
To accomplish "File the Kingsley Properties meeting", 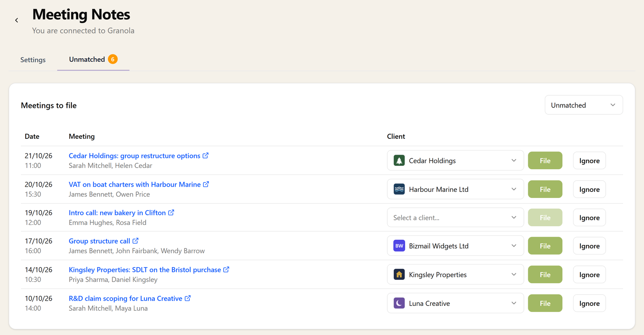I will [x=545, y=275].
